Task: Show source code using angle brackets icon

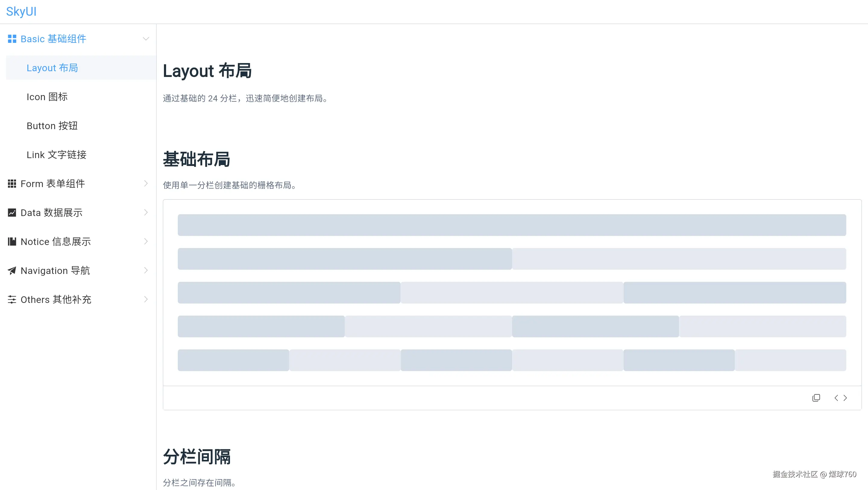Action: [840, 398]
